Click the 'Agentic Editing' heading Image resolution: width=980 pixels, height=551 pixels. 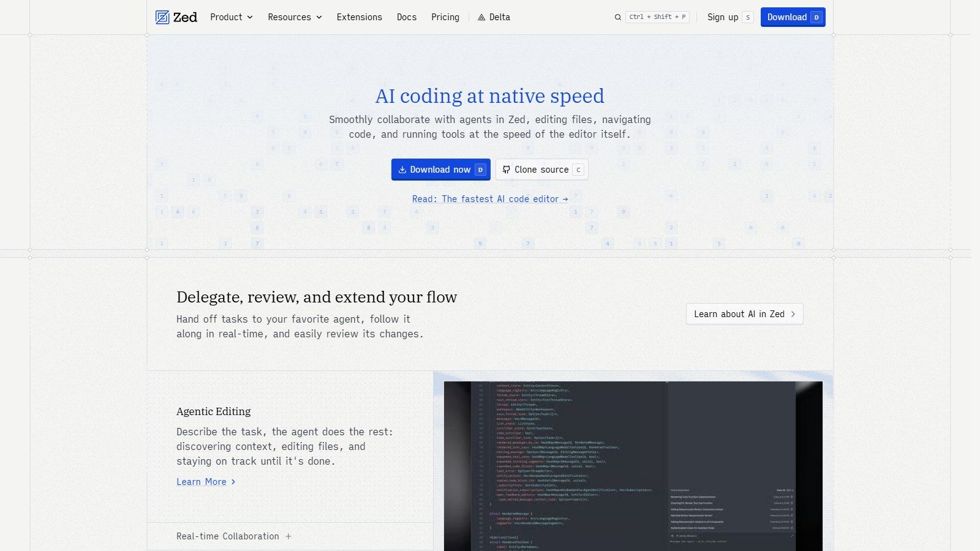pyautogui.click(x=214, y=411)
